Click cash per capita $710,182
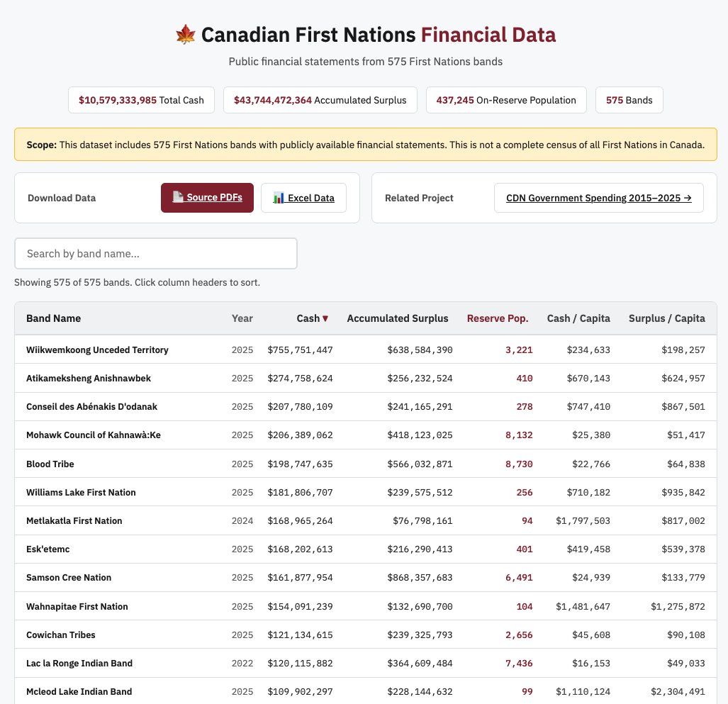The height and width of the screenshot is (704, 728). pos(588,492)
